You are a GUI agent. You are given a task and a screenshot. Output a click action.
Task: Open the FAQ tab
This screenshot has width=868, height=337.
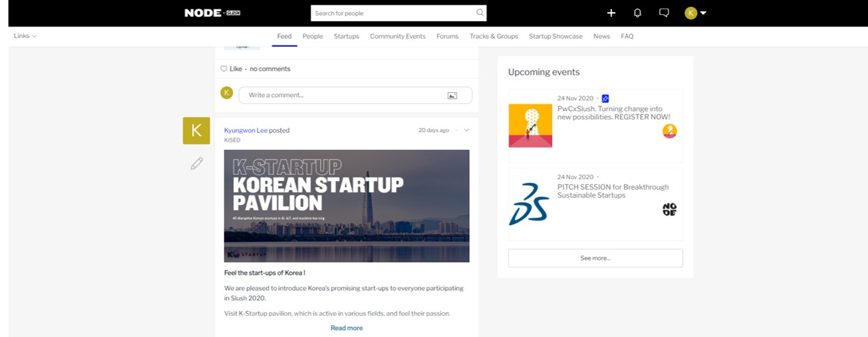click(627, 37)
